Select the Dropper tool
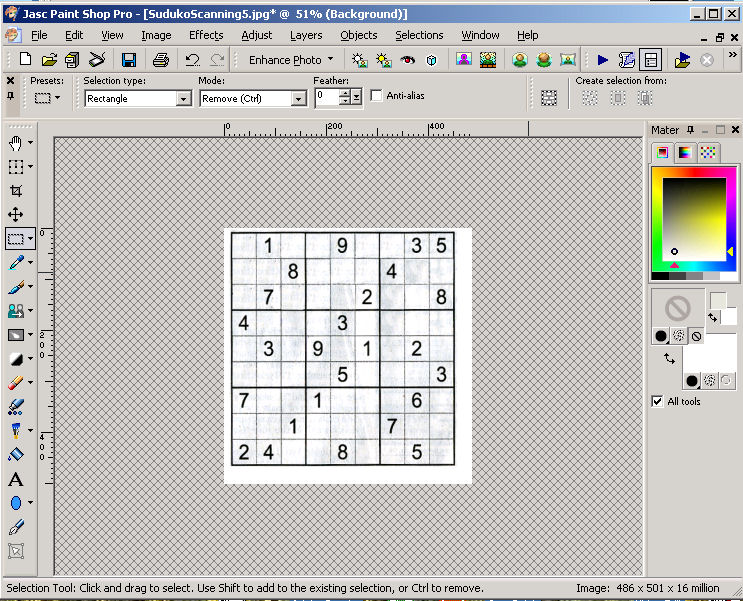The image size is (743, 601). [16, 263]
